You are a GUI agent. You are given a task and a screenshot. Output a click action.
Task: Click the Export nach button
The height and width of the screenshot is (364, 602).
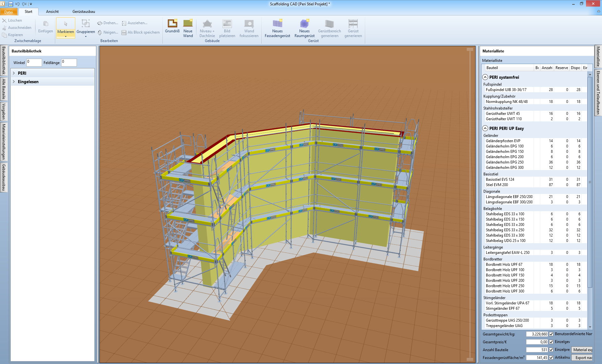point(582,357)
